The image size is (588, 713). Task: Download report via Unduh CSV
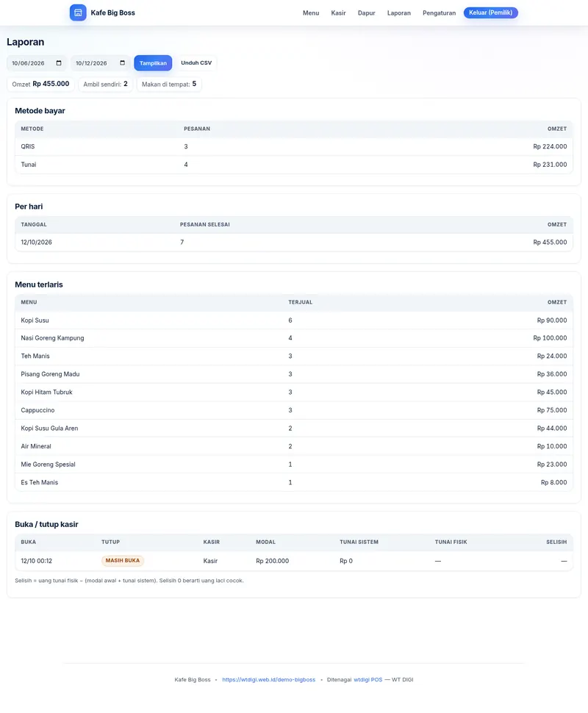(x=196, y=62)
